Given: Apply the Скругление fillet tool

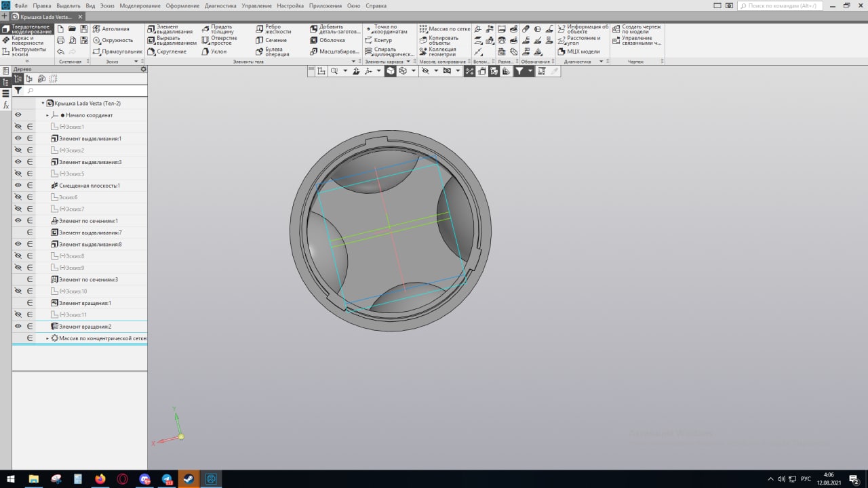Looking at the screenshot, I should click(166, 52).
